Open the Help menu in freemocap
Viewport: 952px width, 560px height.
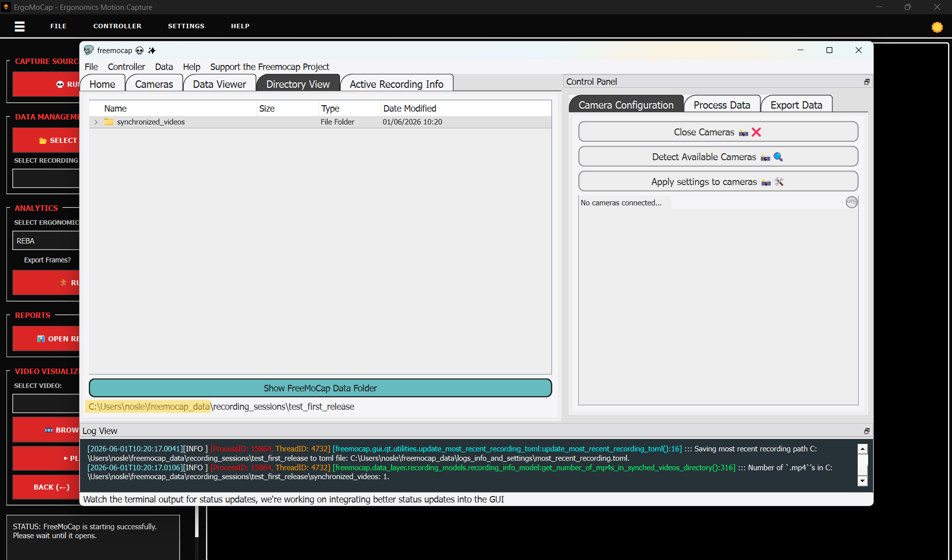coord(192,67)
